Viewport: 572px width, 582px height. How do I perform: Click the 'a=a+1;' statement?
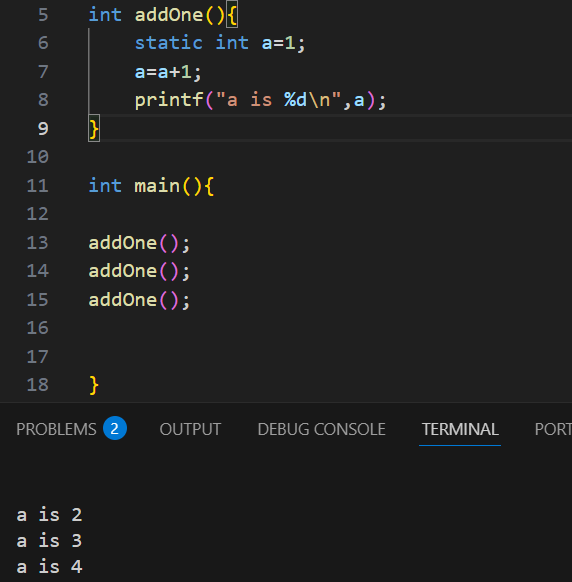pyautogui.click(x=168, y=72)
